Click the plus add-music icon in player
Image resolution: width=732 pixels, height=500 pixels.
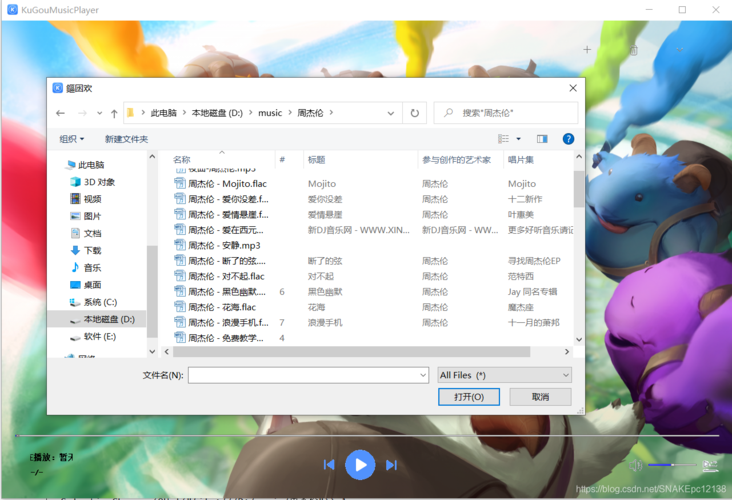tap(587, 49)
